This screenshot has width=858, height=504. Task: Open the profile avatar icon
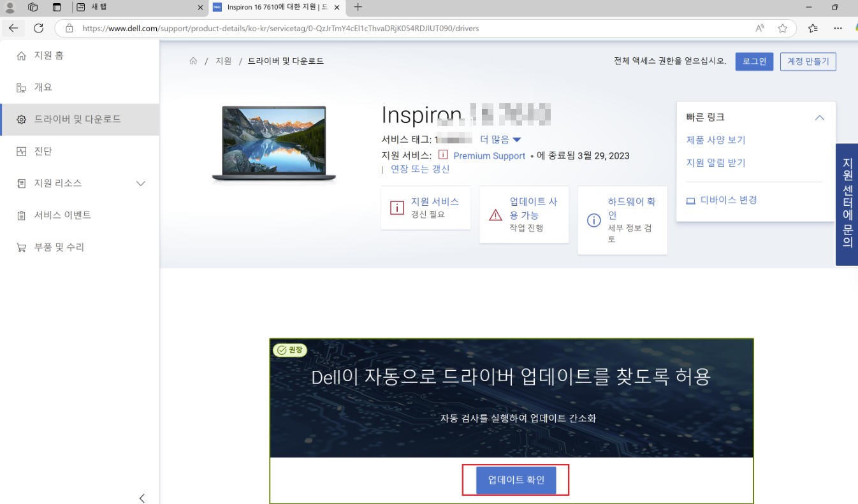pyautogui.click(x=10, y=8)
